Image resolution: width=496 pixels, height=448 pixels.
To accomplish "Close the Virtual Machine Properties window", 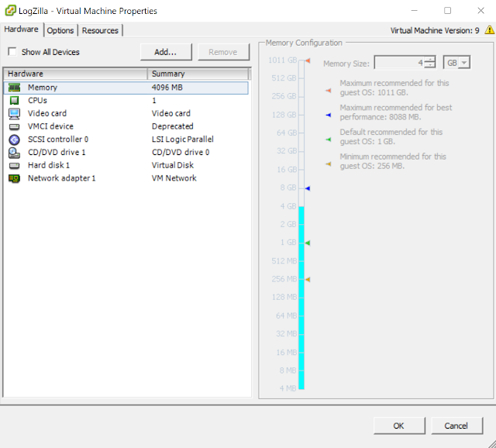I will pos(480,10).
